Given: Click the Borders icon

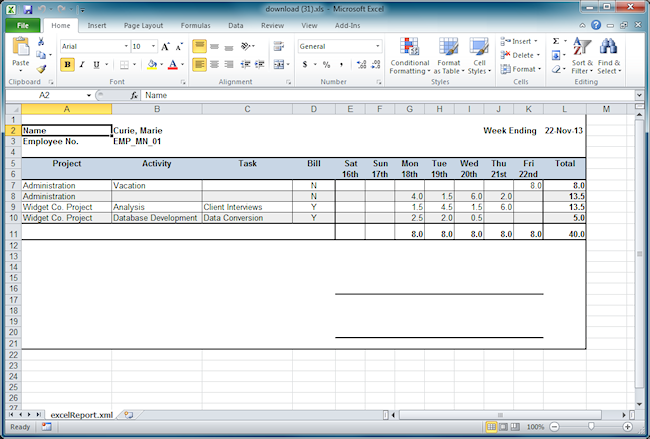Looking at the screenshot, I should click(124, 65).
